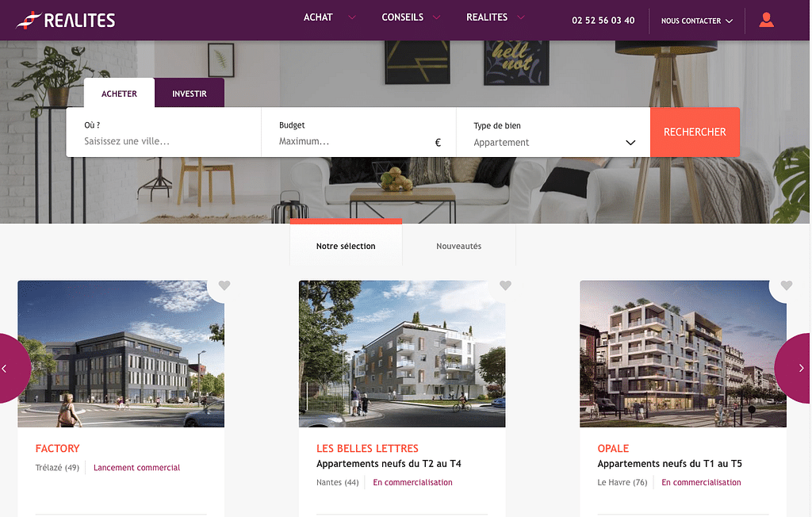This screenshot has width=812, height=517.
Task: Click the city search input field
Action: coord(163,141)
